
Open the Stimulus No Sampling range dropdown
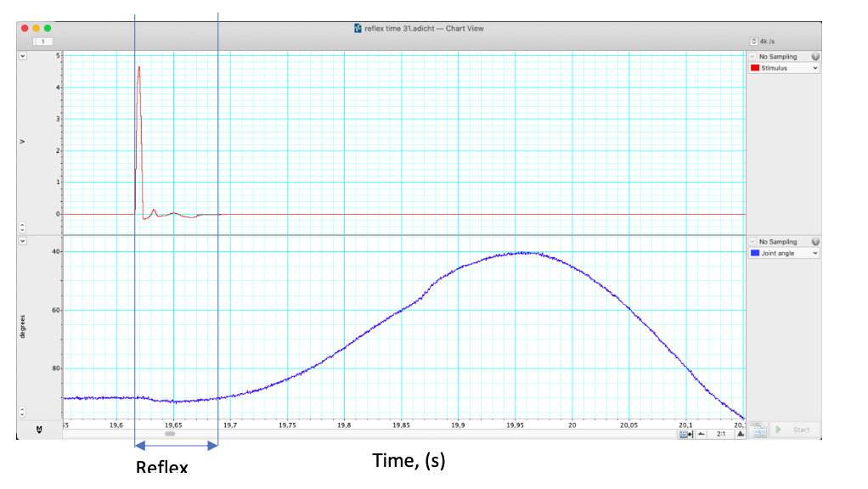(x=752, y=56)
